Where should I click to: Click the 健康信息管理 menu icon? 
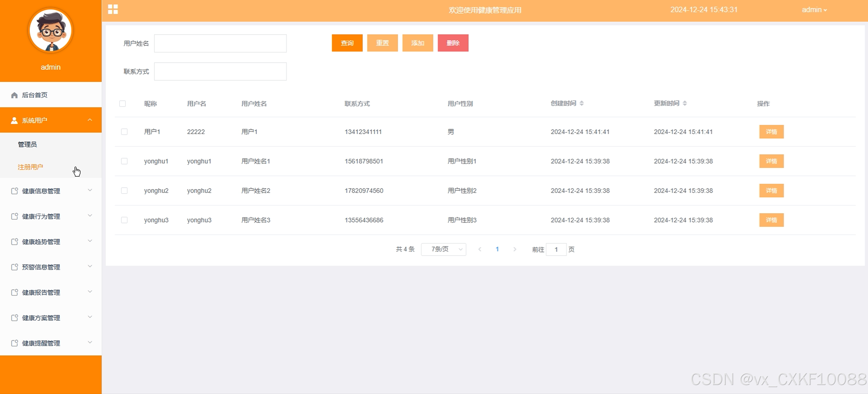[x=14, y=191]
